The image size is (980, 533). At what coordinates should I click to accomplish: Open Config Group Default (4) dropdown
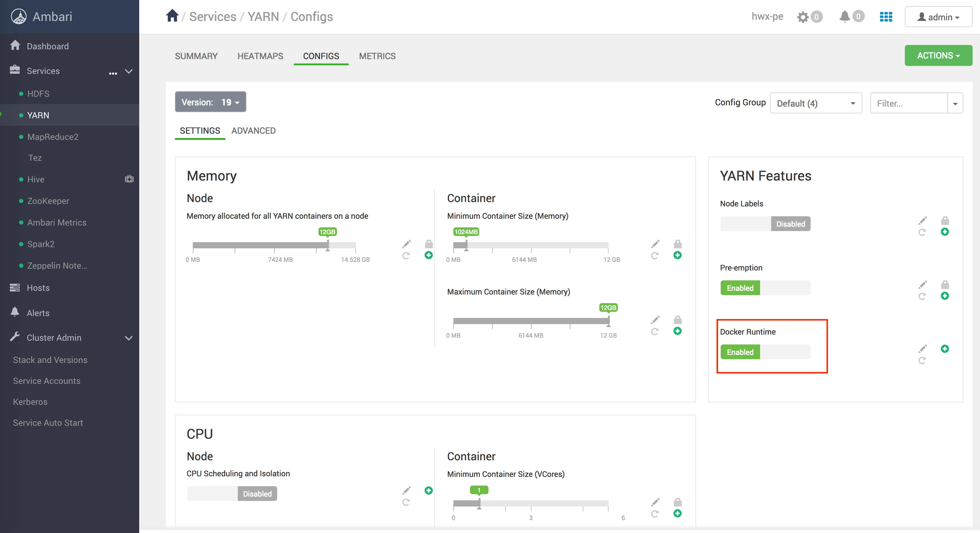click(x=816, y=103)
